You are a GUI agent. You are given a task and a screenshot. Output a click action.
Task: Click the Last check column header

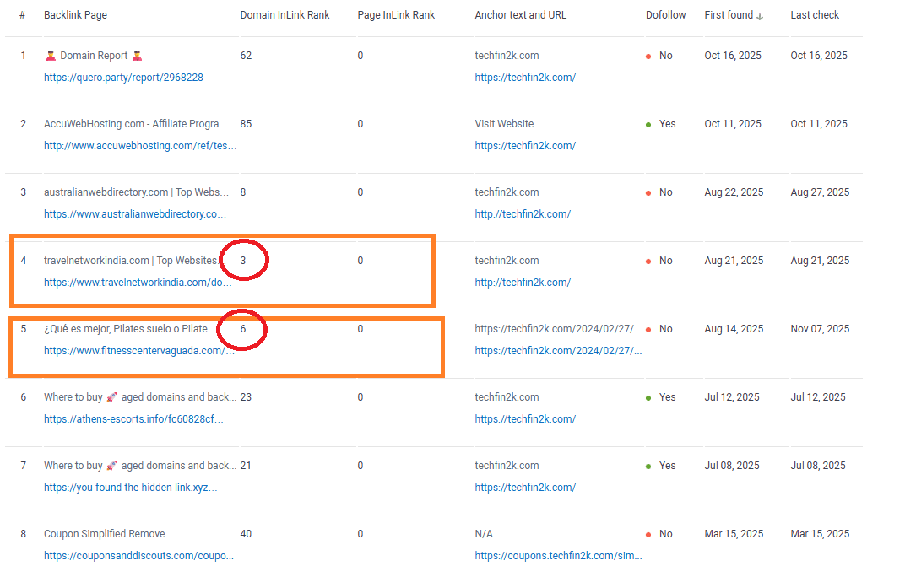click(x=815, y=15)
